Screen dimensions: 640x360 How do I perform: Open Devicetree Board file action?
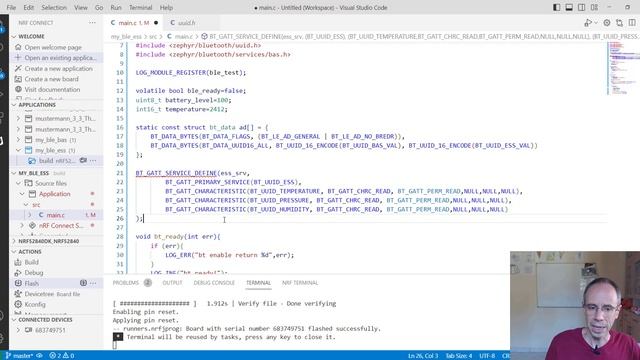click(x=52, y=294)
